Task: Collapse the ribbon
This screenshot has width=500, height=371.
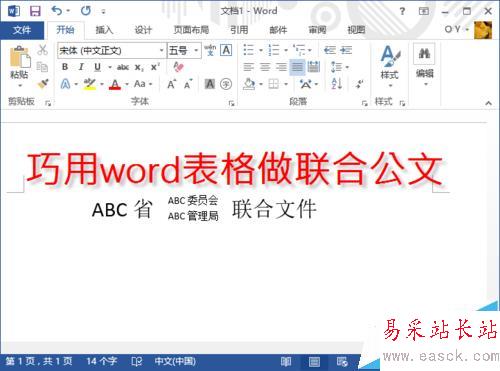Action: click(488, 103)
